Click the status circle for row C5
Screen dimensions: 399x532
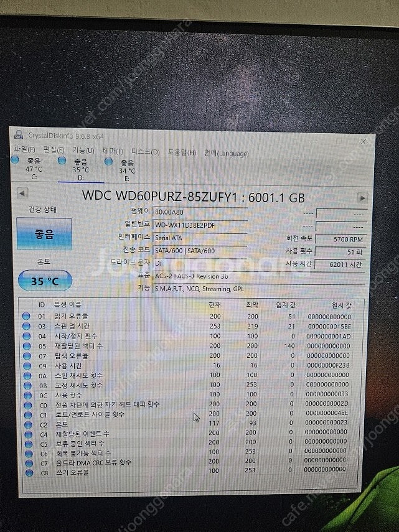point(29,444)
